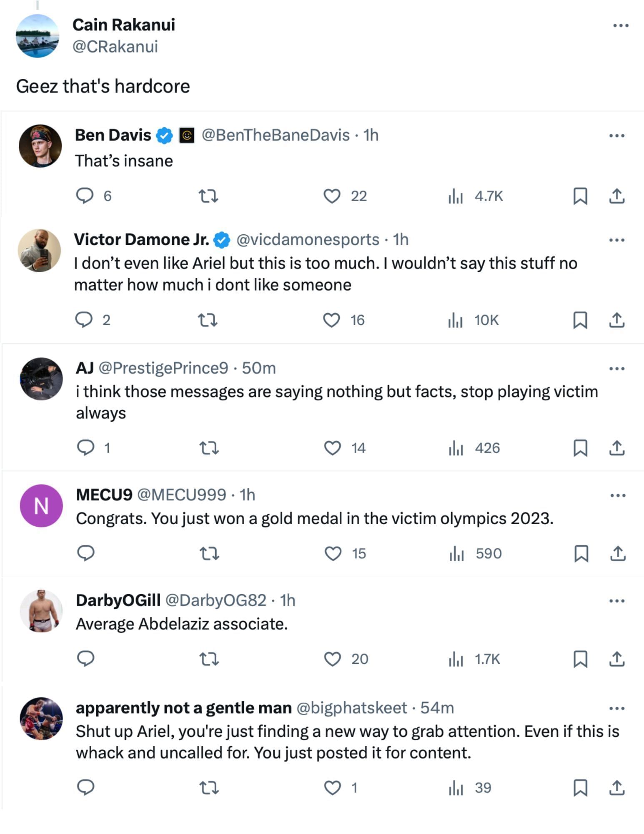Like the 'Average Abdelaziz associate' tweet

333,659
